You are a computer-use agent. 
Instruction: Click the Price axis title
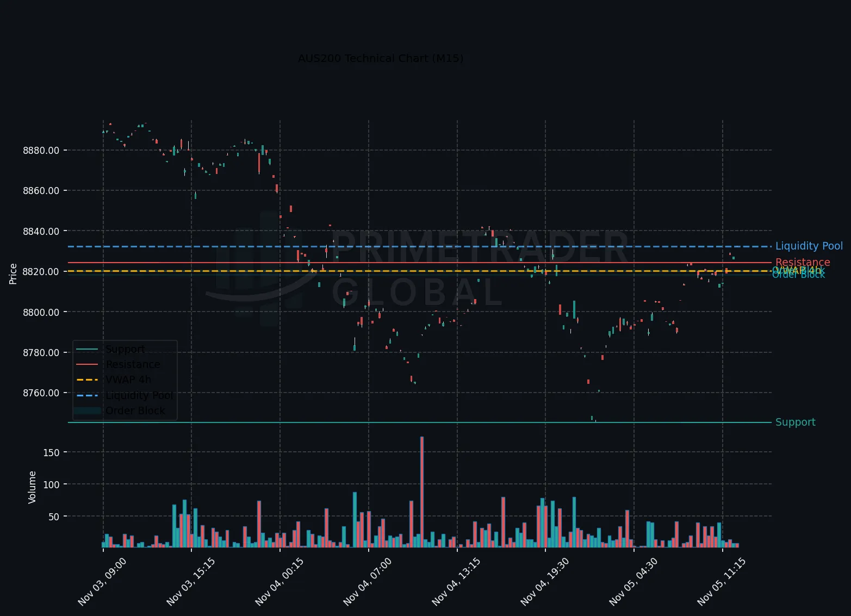click(13, 274)
